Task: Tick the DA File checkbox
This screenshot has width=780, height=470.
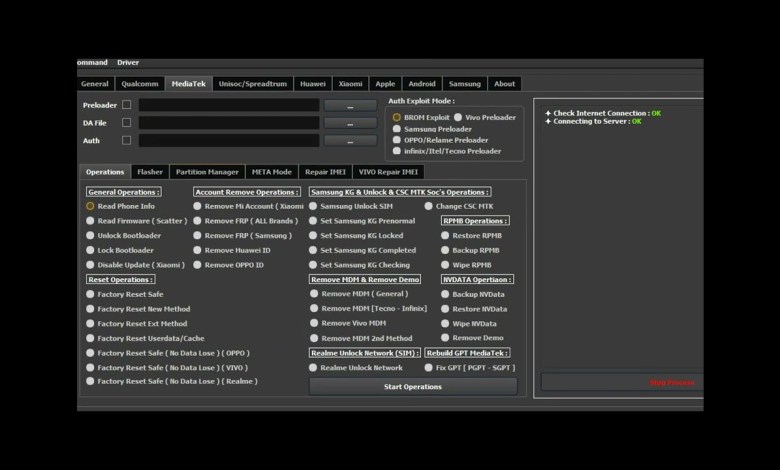Action: coord(126,123)
